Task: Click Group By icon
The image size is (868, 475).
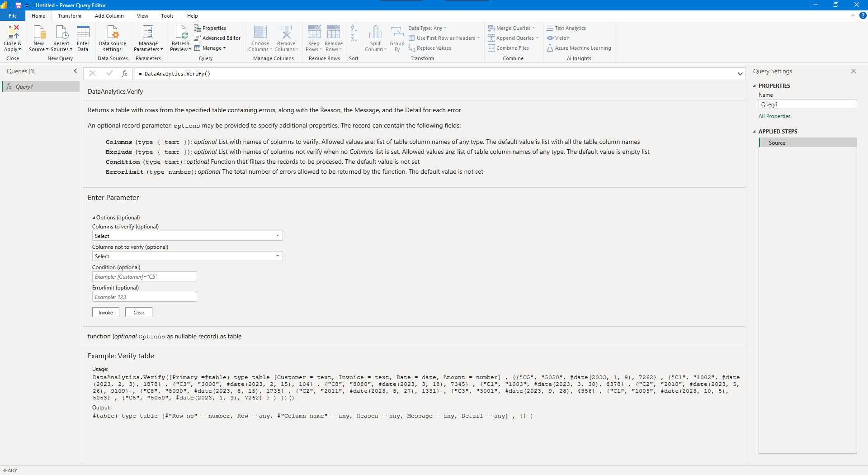Action: 397,32
